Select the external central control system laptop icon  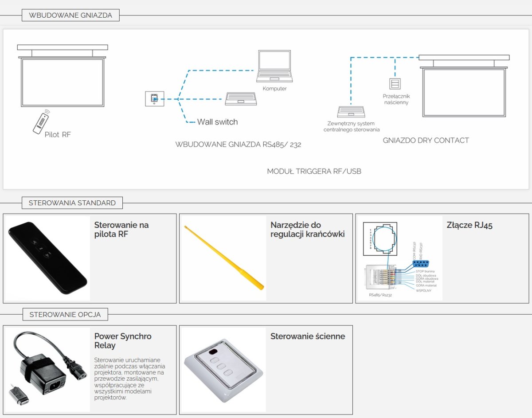pos(351,112)
